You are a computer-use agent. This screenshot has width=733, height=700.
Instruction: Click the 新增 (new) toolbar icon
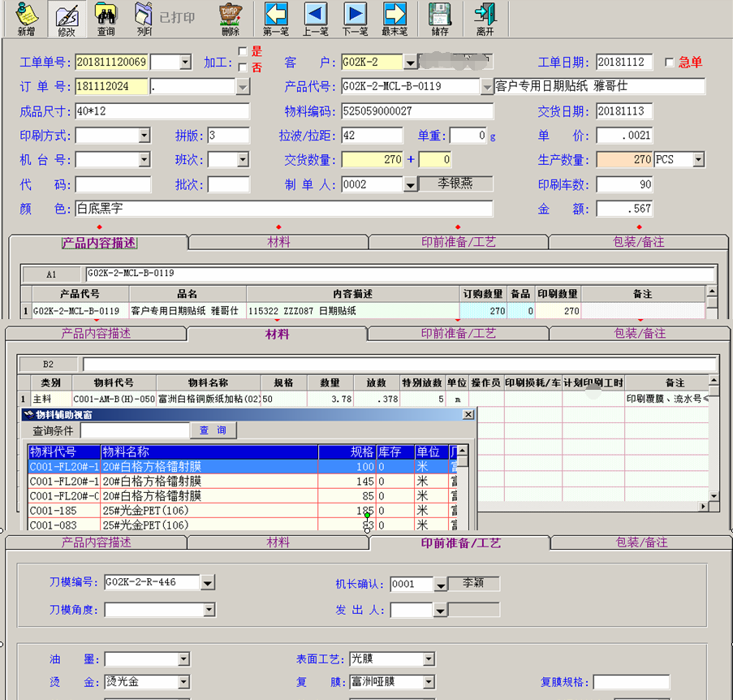26,19
